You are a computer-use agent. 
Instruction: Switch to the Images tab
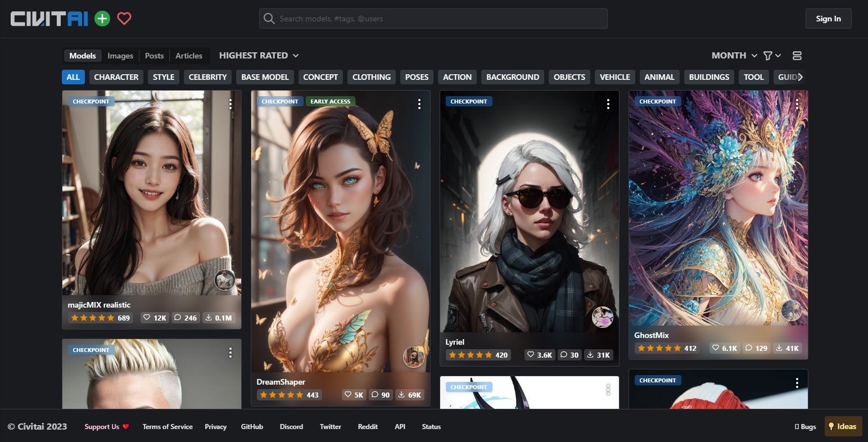coord(120,56)
